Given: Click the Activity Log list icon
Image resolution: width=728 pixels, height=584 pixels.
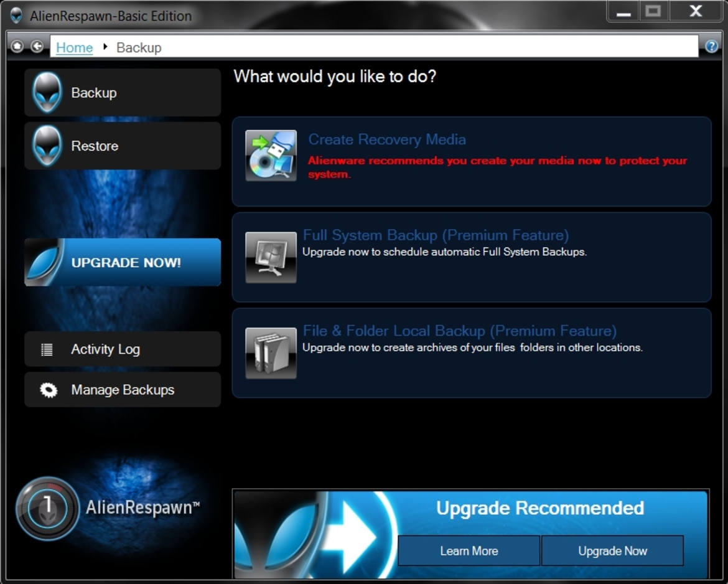Looking at the screenshot, I should click(x=47, y=349).
